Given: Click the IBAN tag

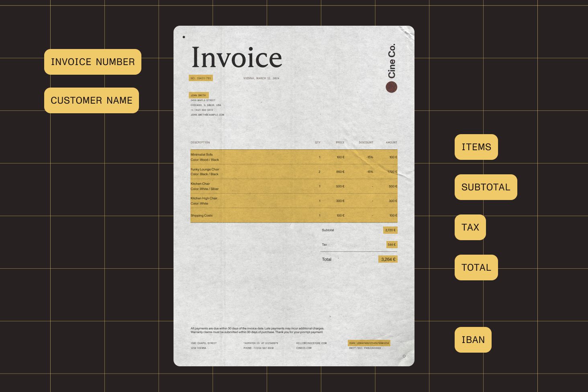Looking at the screenshot, I should (473, 340).
